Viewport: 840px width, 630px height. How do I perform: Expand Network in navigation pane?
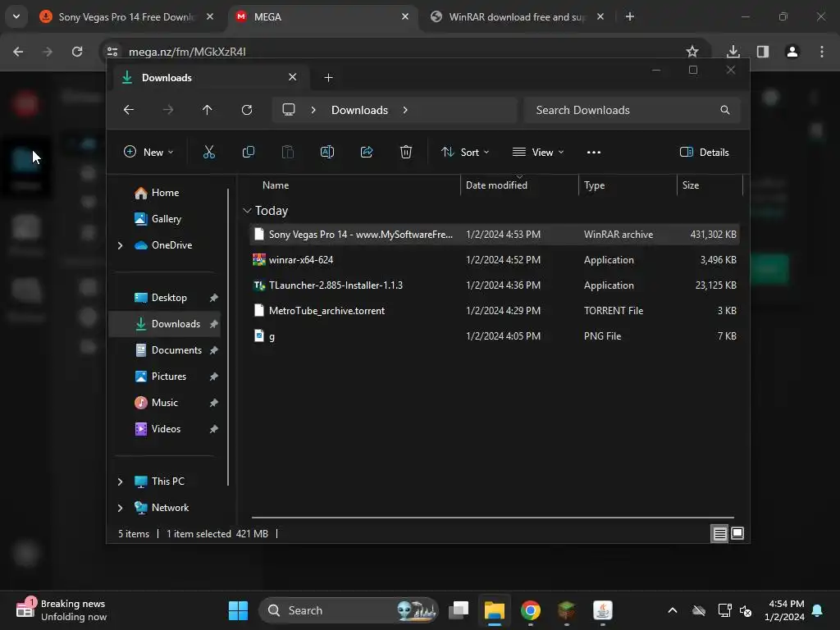click(120, 508)
